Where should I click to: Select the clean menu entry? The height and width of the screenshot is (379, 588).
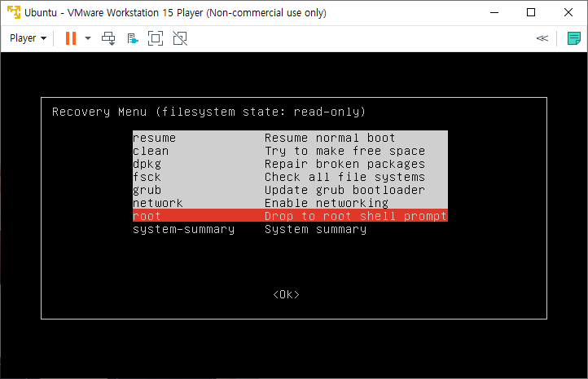click(x=290, y=151)
